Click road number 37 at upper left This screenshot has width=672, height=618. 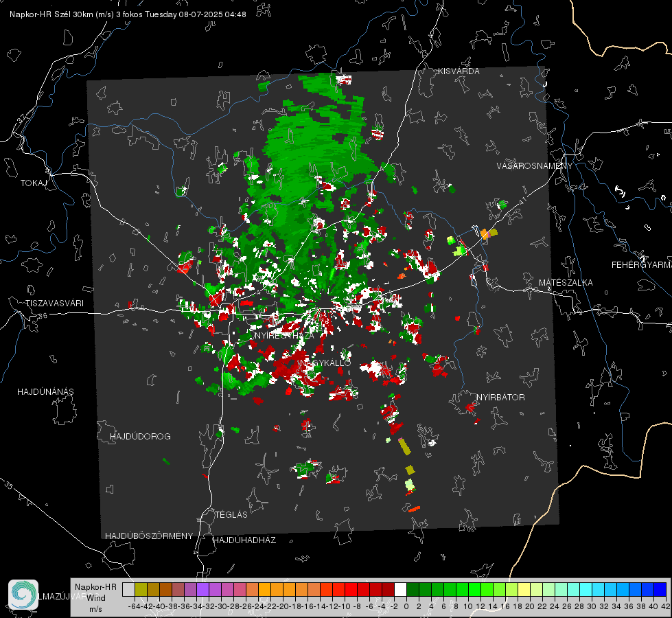(21, 118)
